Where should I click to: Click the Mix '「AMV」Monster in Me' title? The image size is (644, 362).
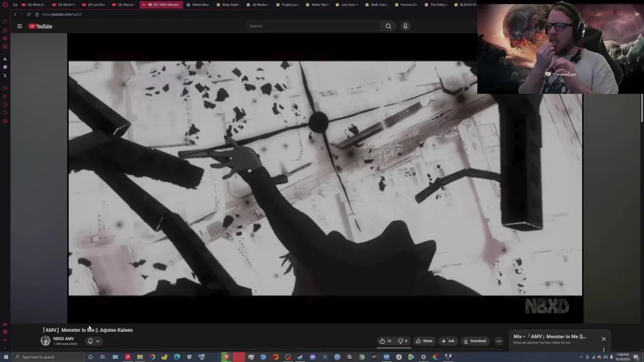(x=549, y=337)
